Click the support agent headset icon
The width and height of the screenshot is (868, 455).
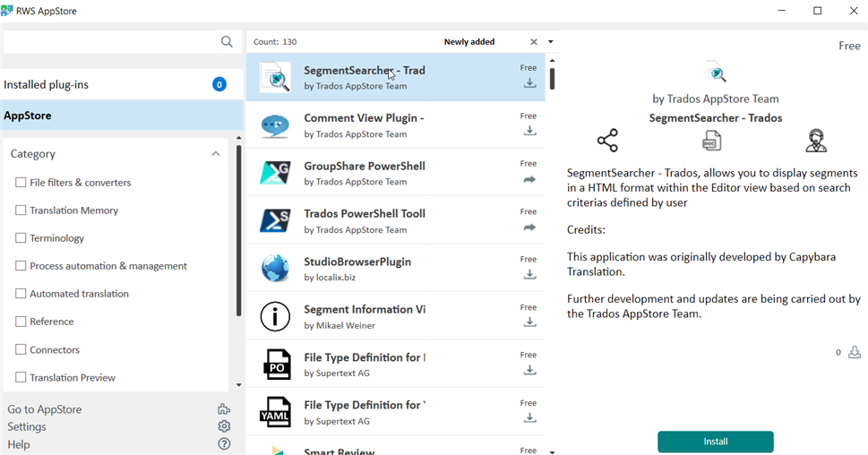pos(816,141)
